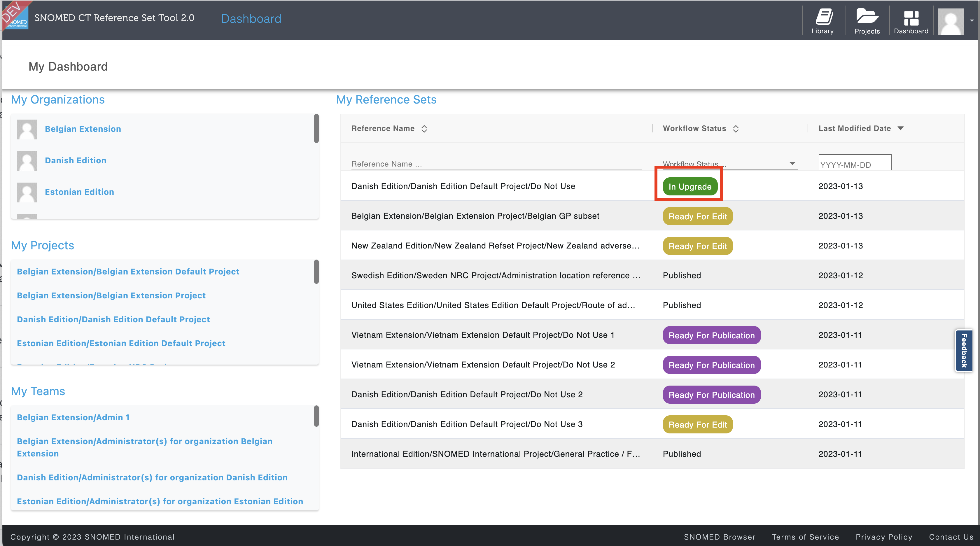Image resolution: width=980 pixels, height=546 pixels.
Task: Focus the YYYY-MM-DD date filter field
Action: pyautogui.click(x=855, y=162)
